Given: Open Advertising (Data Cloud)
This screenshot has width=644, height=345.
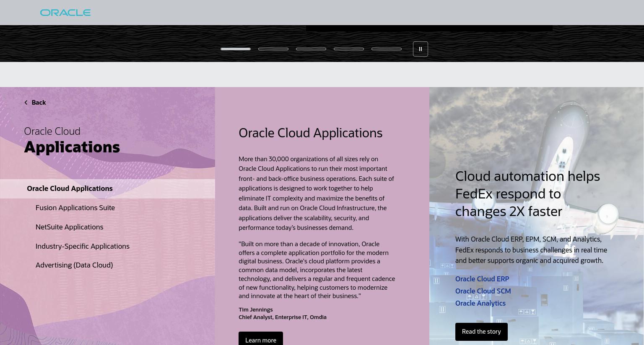Looking at the screenshot, I should tap(74, 265).
